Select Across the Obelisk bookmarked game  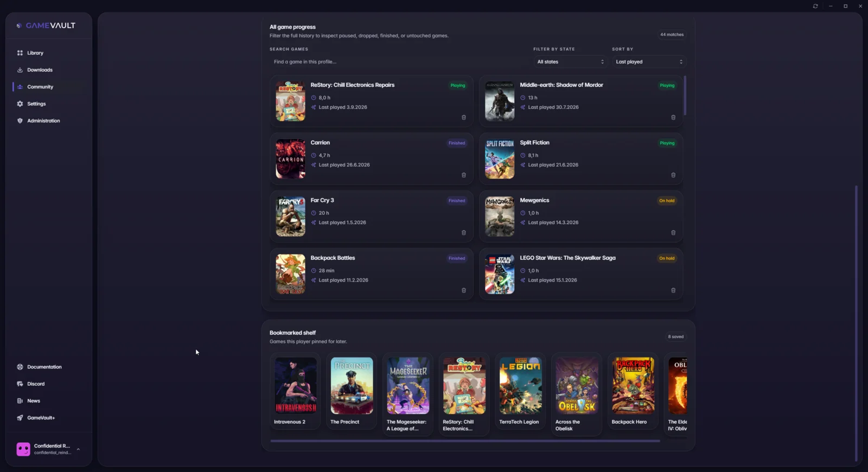[577, 394]
